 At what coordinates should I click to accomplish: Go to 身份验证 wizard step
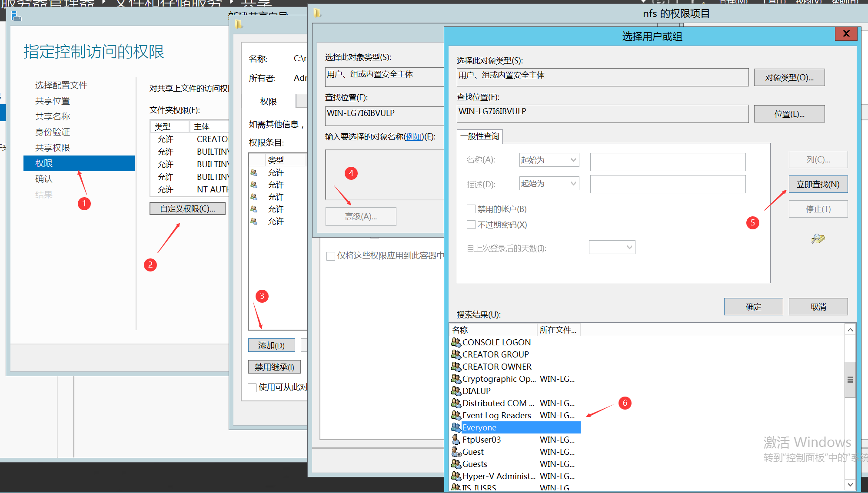[x=53, y=132]
